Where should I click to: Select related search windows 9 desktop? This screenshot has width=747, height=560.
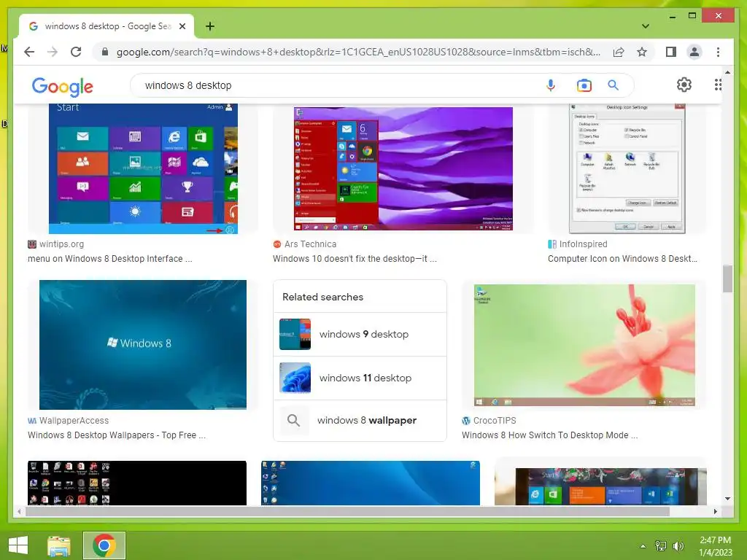[x=360, y=334]
